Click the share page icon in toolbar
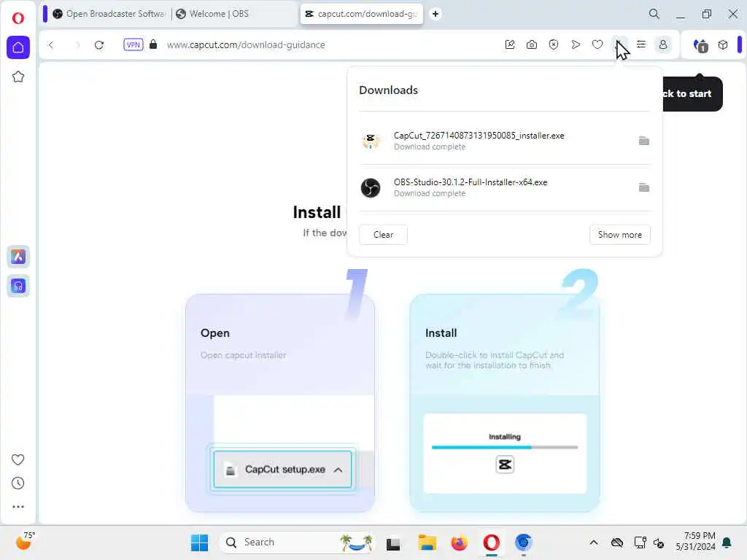 (x=510, y=44)
